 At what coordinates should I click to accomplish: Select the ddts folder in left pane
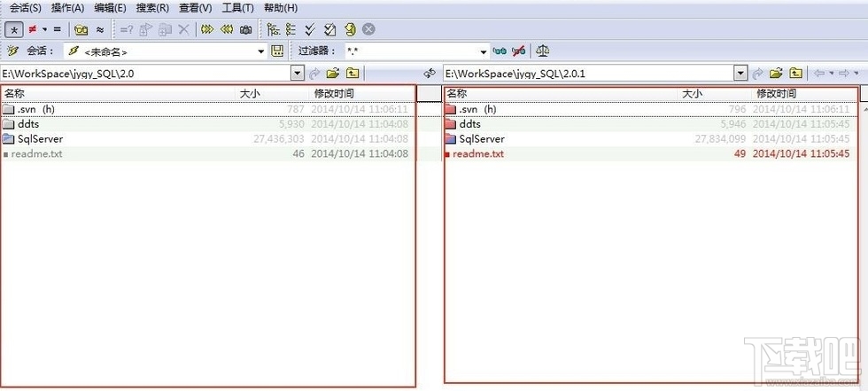coord(207,124)
